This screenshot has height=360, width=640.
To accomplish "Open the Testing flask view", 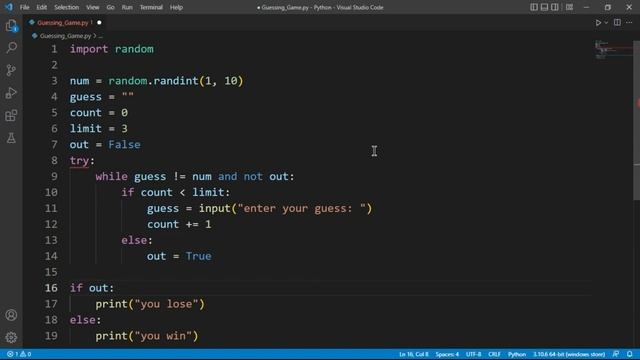I will point(11,138).
